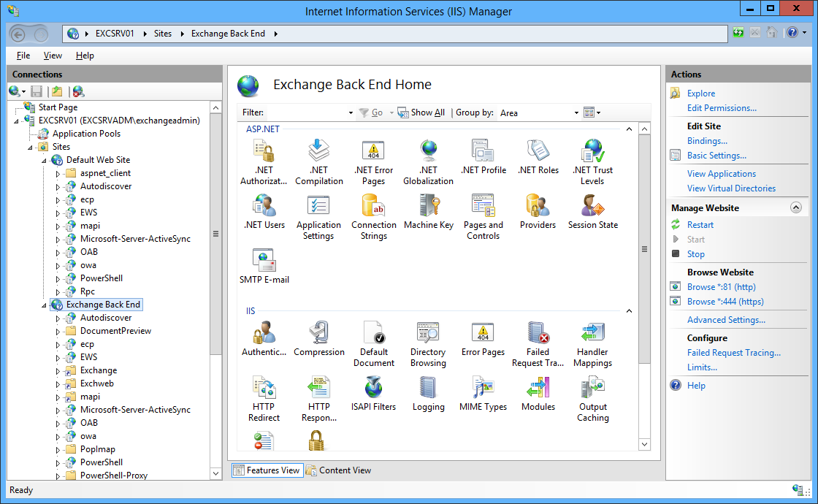
Task: Open the .NET Profile feature
Action: 483,157
